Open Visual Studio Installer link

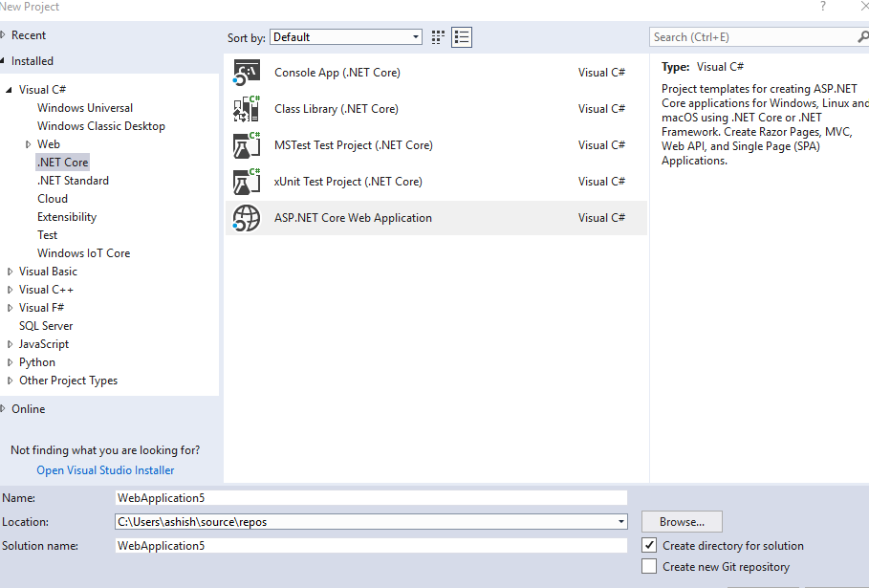click(105, 470)
